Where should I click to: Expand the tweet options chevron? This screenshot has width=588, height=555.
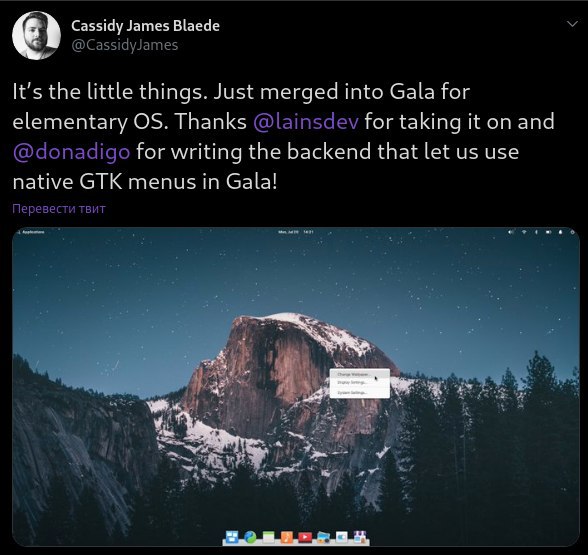pos(572,24)
